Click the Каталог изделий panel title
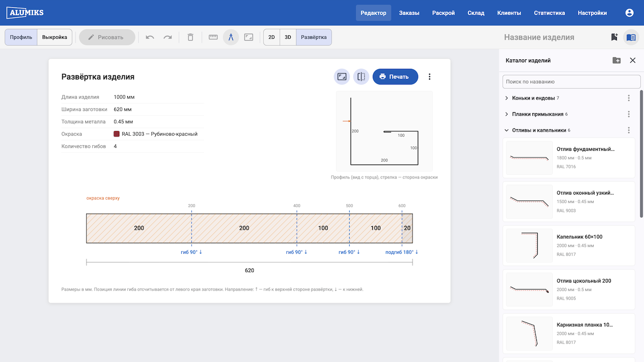The image size is (644, 362). click(x=528, y=60)
